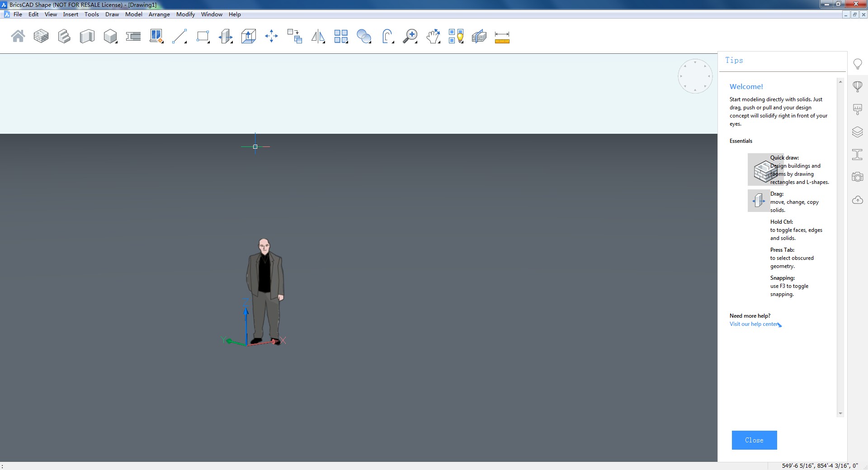Select the Line tool
The height and width of the screenshot is (470, 868).
click(x=180, y=36)
